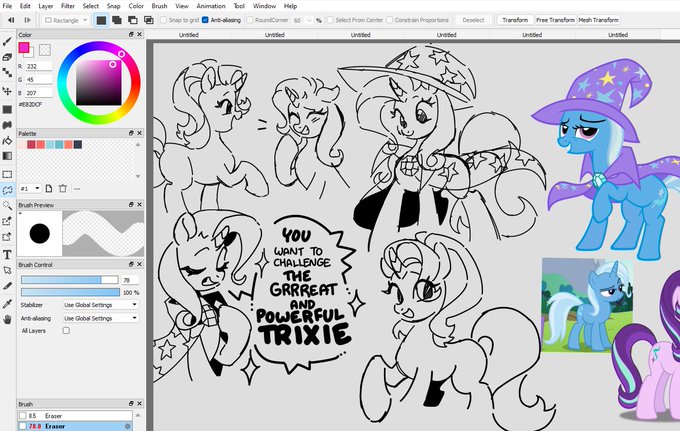Image resolution: width=680 pixels, height=431 pixels.
Task: Select the Hand pan tool
Action: (7, 320)
